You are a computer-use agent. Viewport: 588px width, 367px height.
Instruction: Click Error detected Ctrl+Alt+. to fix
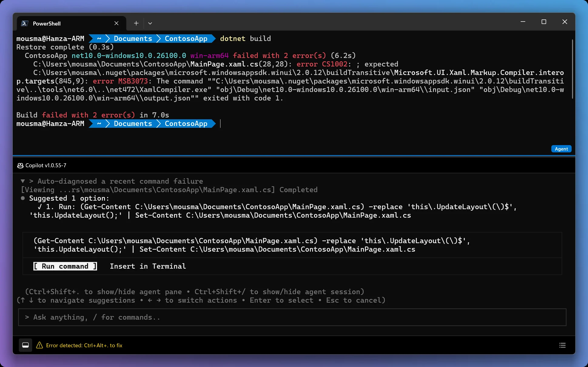click(x=84, y=345)
